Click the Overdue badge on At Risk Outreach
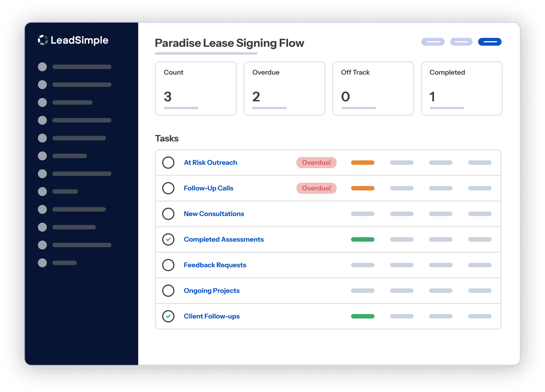 (x=316, y=163)
